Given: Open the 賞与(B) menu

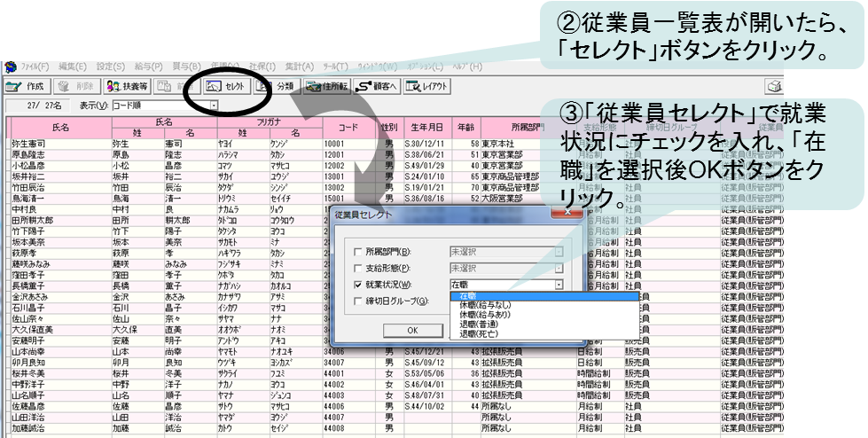Looking at the screenshot, I should [x=186, y=66].
